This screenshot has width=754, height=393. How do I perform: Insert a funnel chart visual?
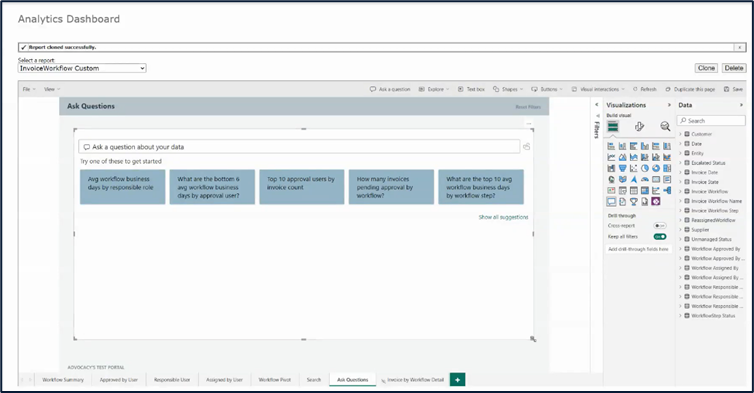[622, 168]
